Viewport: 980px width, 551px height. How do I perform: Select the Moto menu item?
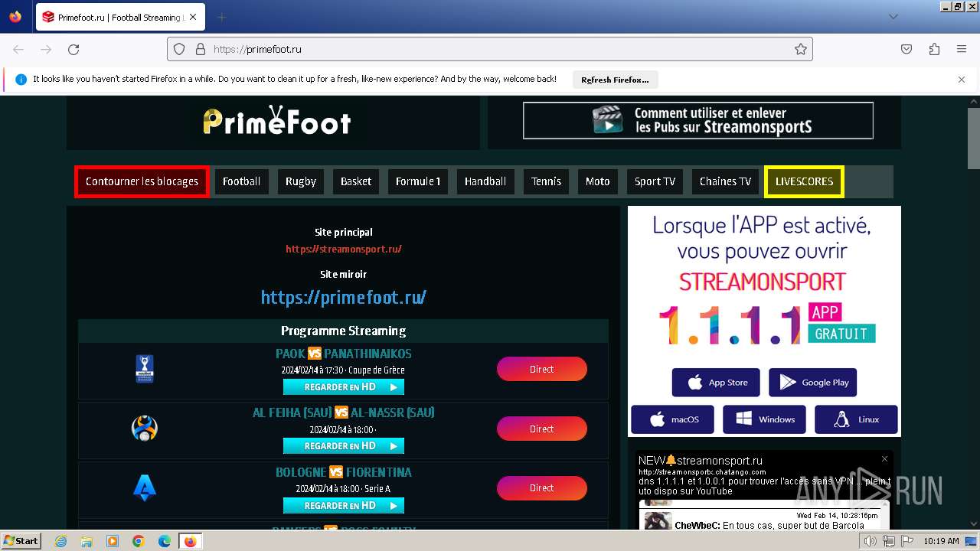[598, 181]
